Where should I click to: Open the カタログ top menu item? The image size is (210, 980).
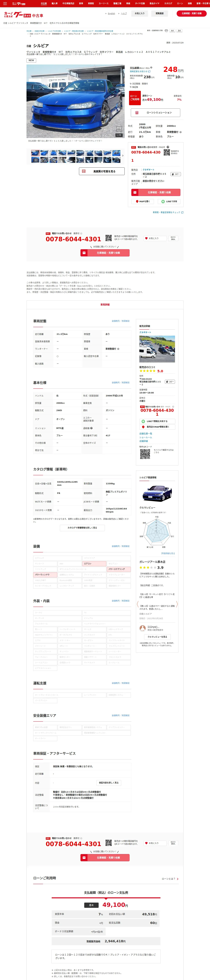pyautogui.click(x=168, y=3)
